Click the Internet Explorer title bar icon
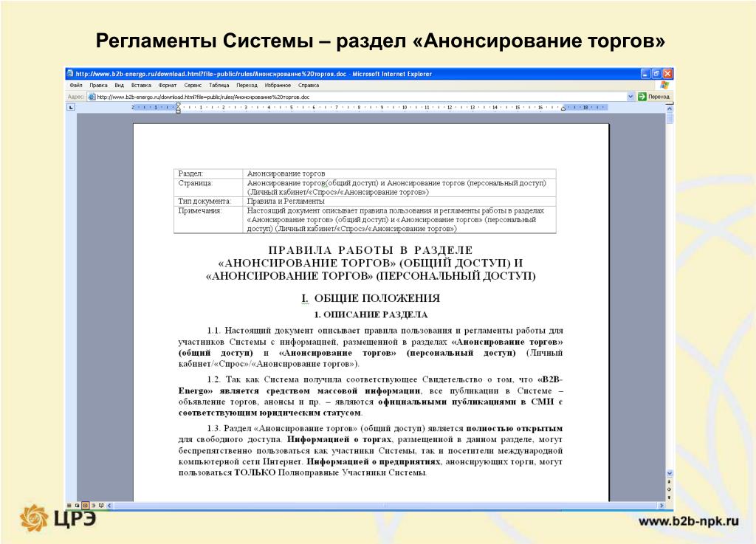The image size is (756, 544). [70, 73]
